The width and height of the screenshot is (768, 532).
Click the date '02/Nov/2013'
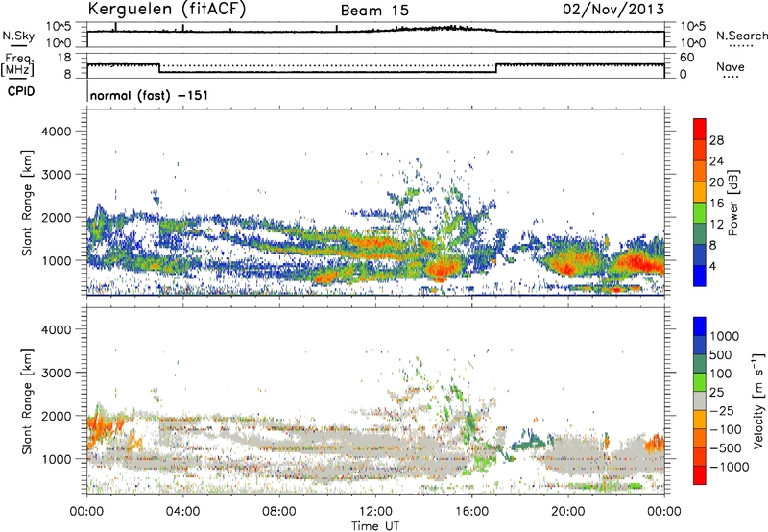(613, 10)
